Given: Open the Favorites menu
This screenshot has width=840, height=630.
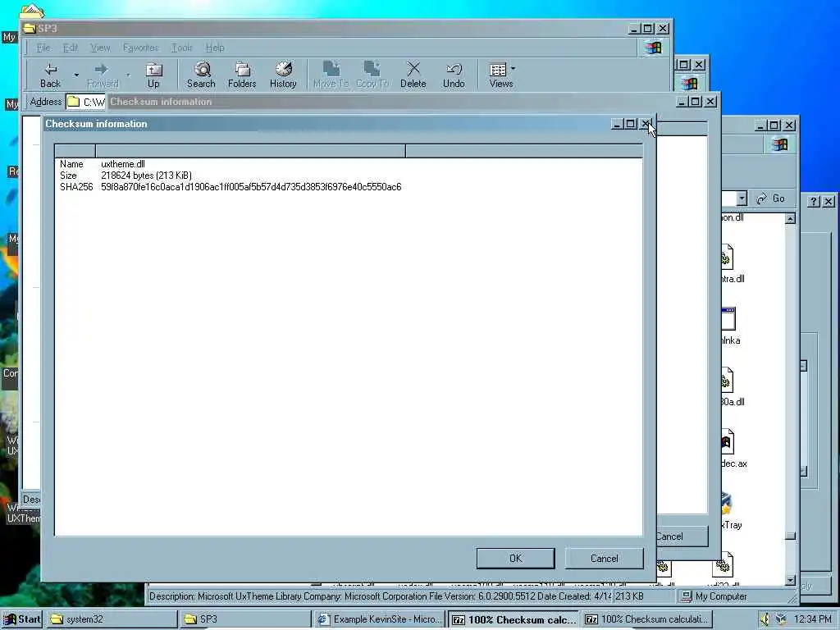Looking at the screenshot, I should (x=141, y=48).
